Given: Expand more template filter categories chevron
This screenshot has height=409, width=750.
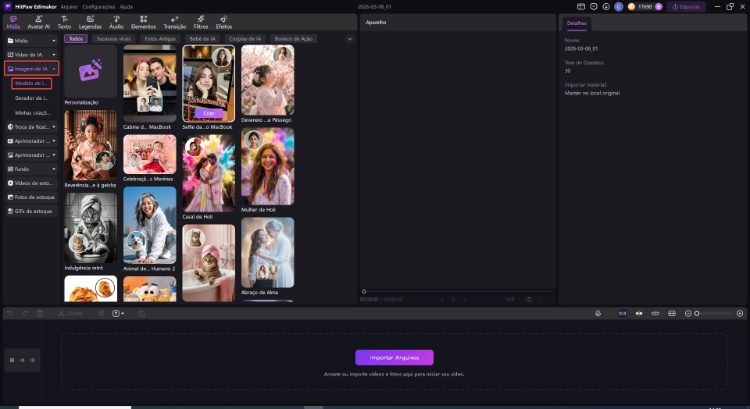Looking at the screenshot, I should (x=350, y=39).
